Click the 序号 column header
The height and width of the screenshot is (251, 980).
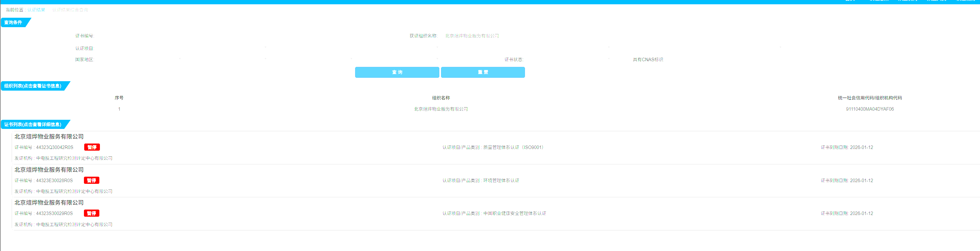(119, 98)
